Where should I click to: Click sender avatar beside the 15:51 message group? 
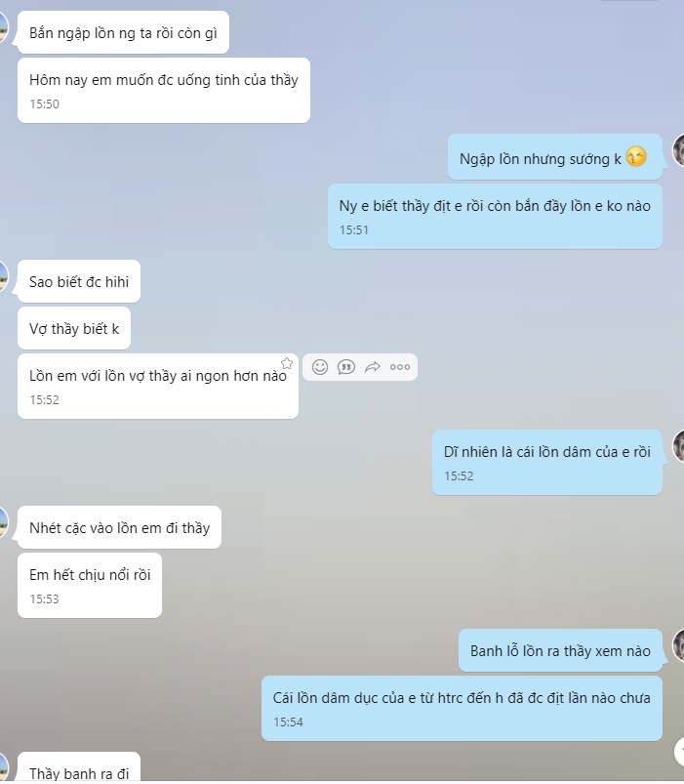678,150
